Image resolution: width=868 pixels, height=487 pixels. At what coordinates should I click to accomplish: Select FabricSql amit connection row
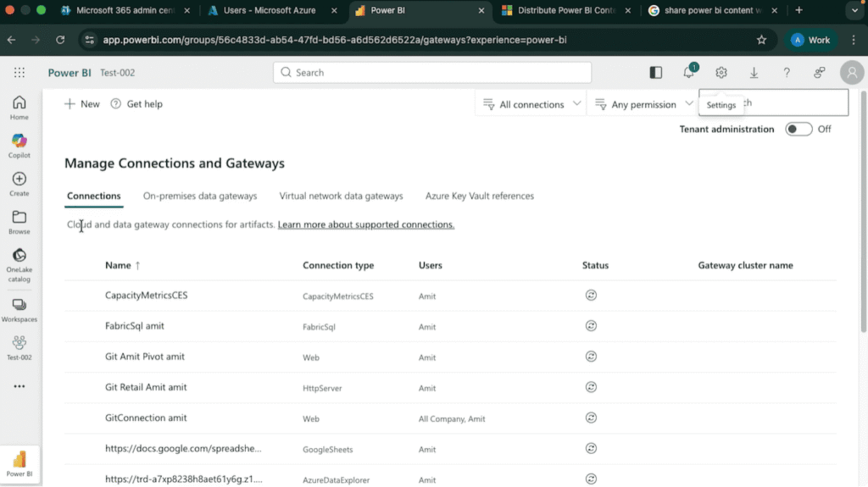[x=449, y=326]
